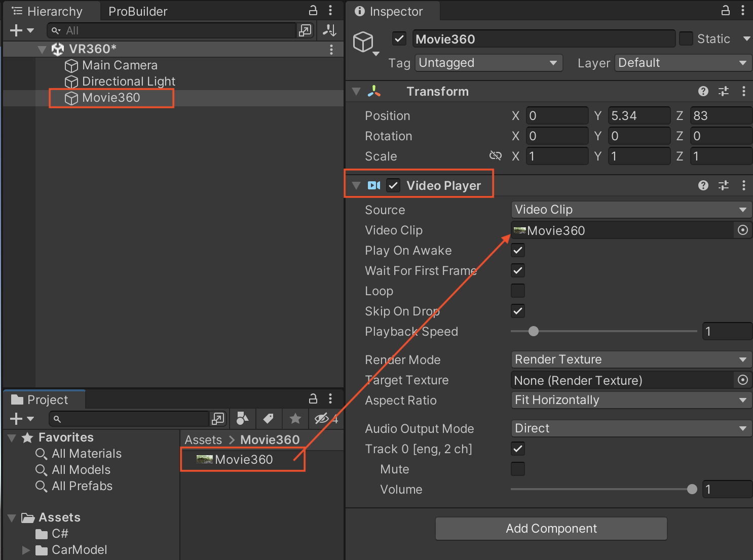Click the Project search by label icon
The image size is (753, 560).
pos(269,419)
